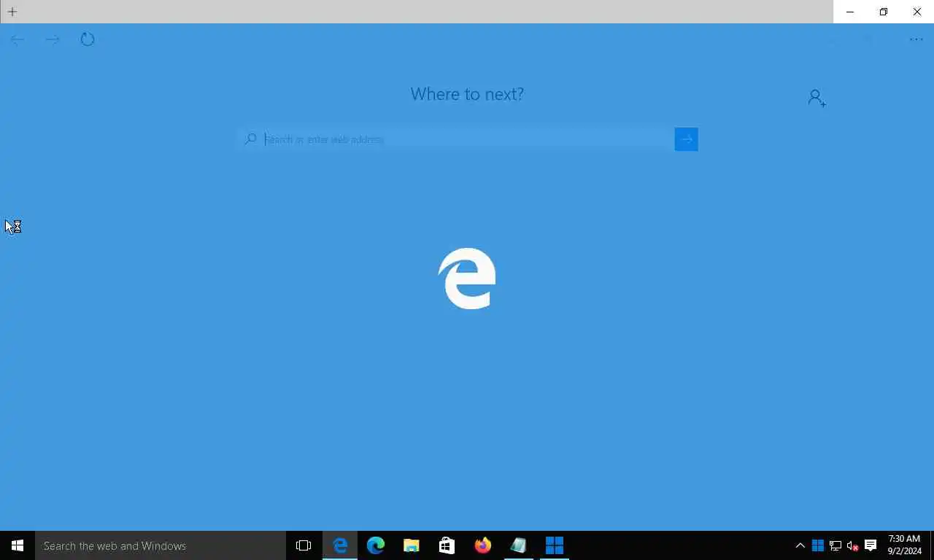Click the muted volume tray icon
This screenshot has height=560, width=934.
point(852,545)
